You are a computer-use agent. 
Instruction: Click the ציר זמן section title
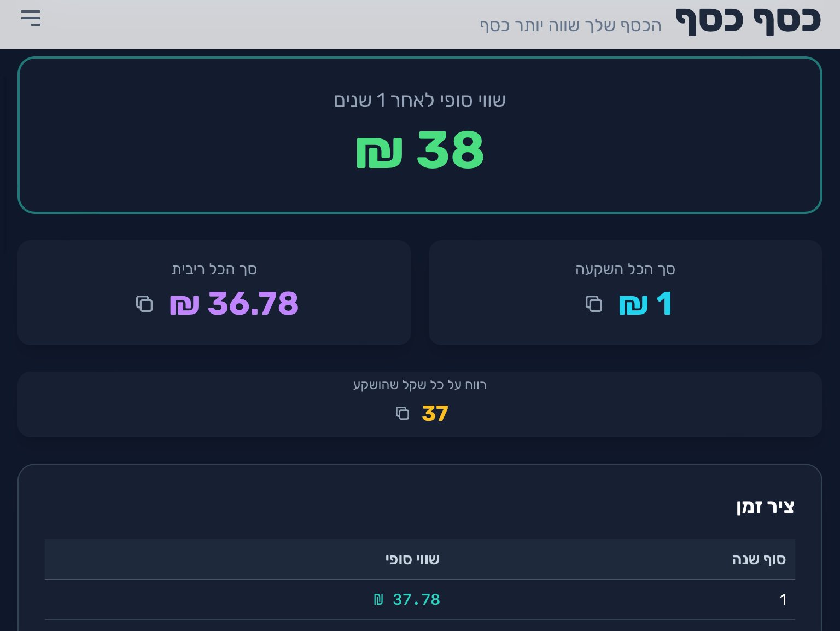coord(765,507)
